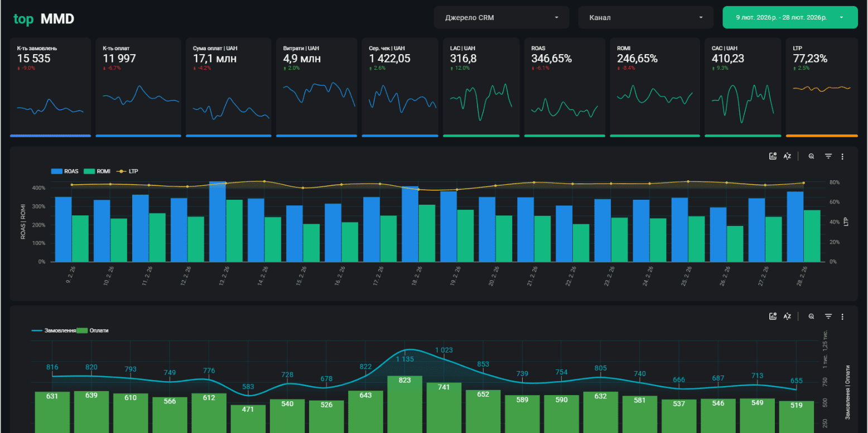This screenshot has width=868, height=433.
Task: Click the LTP scorecard value 77,23%
Action: tap(810, 59)
